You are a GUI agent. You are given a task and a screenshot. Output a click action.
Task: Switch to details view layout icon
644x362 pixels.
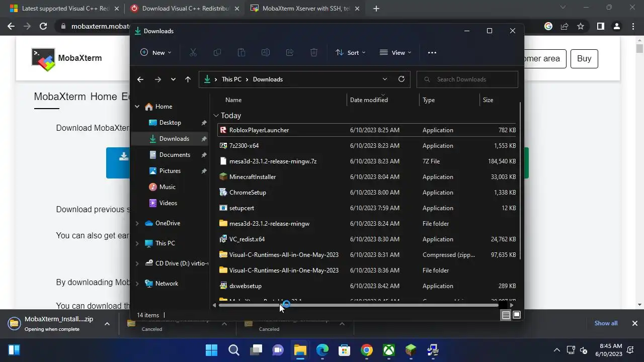(x=506, y=315)
